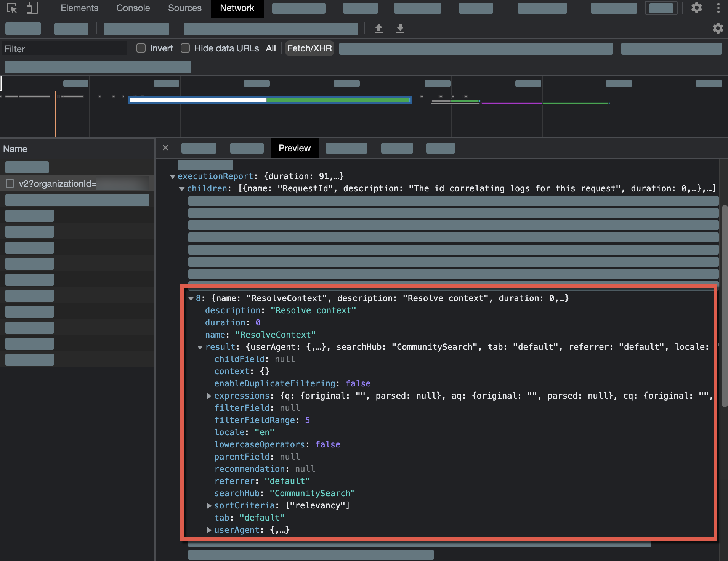Activate the inspect element picker icon
The image size is (728, 561).
[12, 8]
